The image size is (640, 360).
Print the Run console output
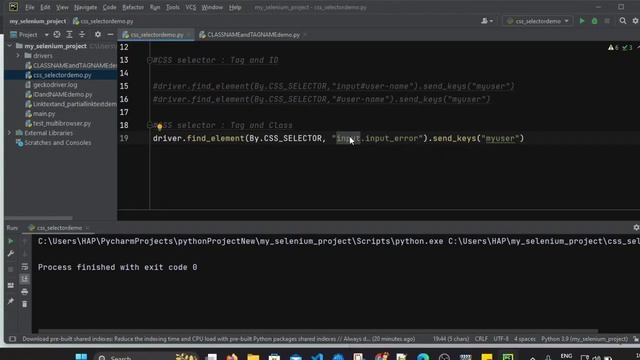point(24,292)
